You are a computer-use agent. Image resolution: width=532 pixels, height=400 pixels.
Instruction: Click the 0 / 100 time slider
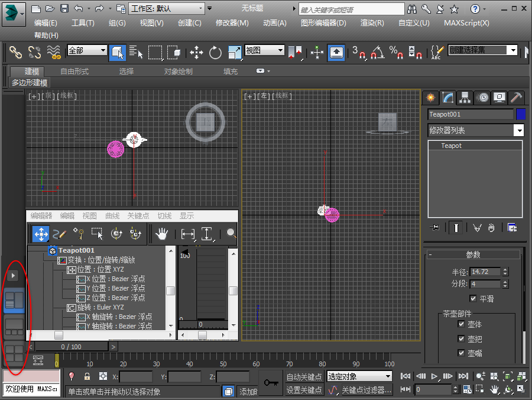click(72, 347)
